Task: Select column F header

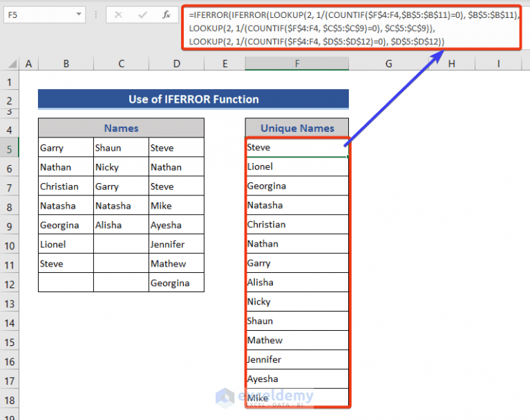Action: [x=296, y=63]
